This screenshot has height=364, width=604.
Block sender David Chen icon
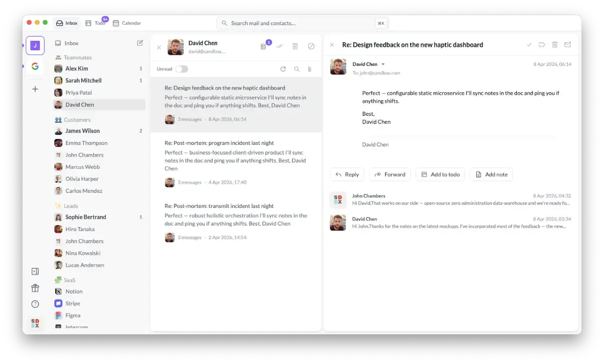click(311, 46)
